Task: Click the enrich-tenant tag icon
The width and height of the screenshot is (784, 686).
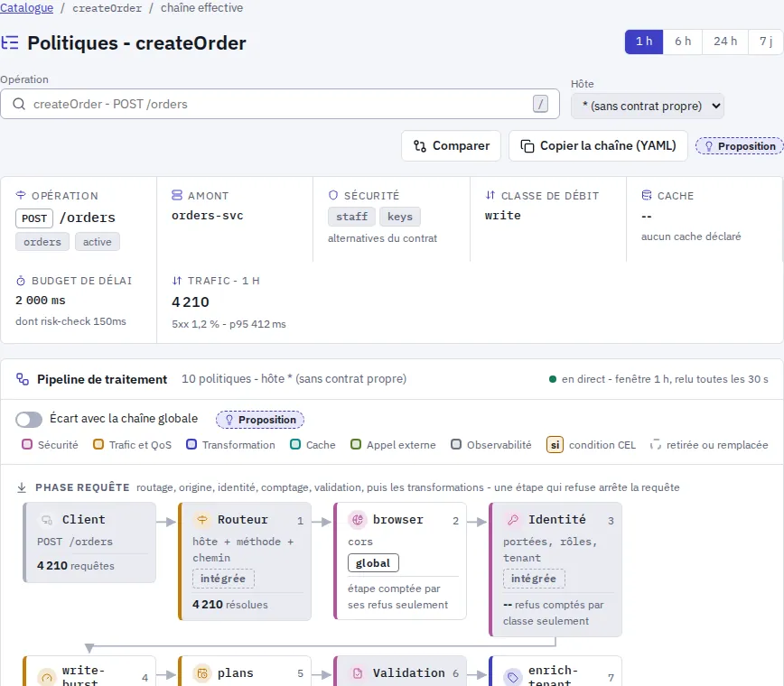Action: pos(512,678)
